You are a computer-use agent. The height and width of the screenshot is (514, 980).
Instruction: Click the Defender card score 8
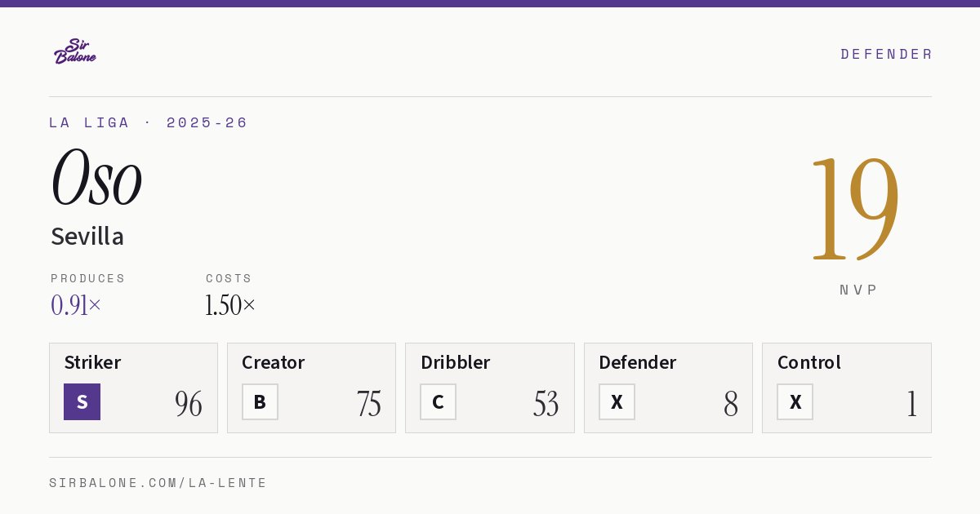[x=730, y=404]
